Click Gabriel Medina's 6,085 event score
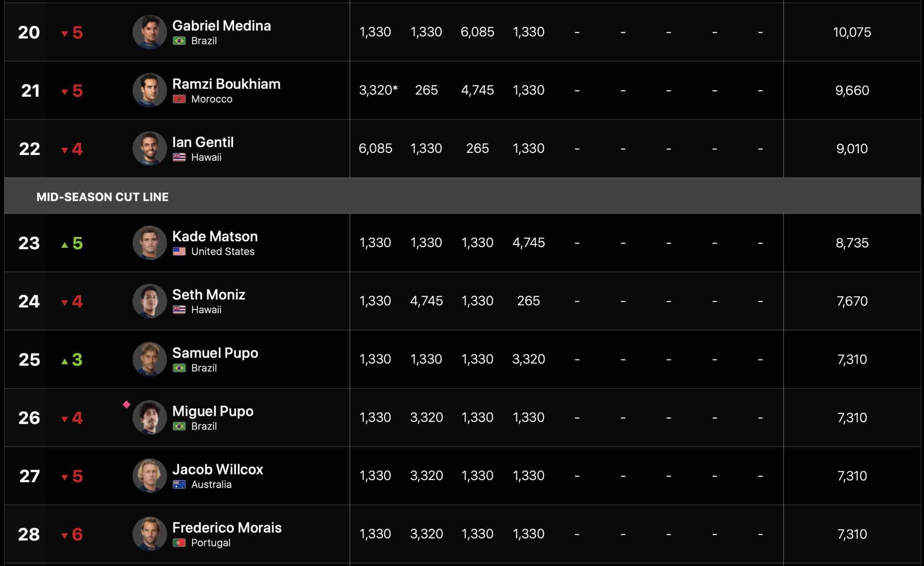 [478, 32]
